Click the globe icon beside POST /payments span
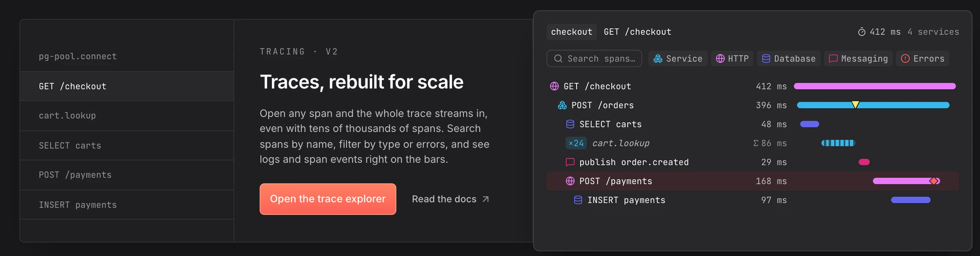The width and height of the screenshot is (980, 256). [570, 181]
